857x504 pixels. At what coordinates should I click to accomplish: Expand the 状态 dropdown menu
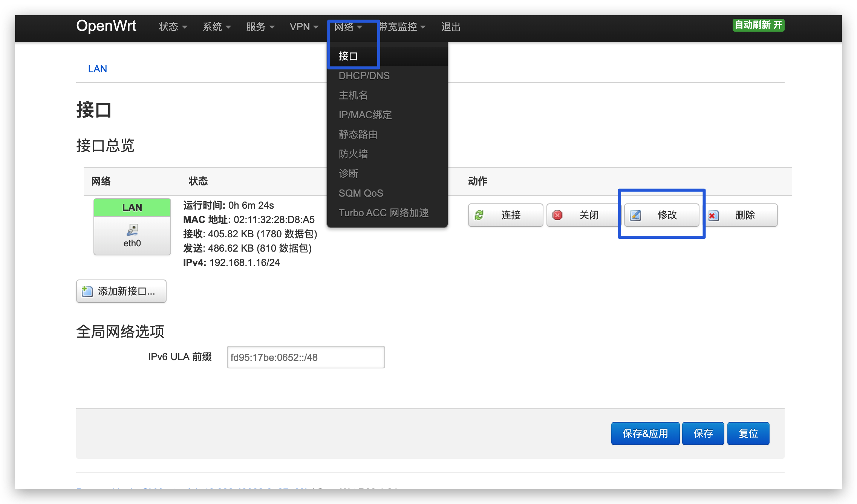tap(173, 27)
